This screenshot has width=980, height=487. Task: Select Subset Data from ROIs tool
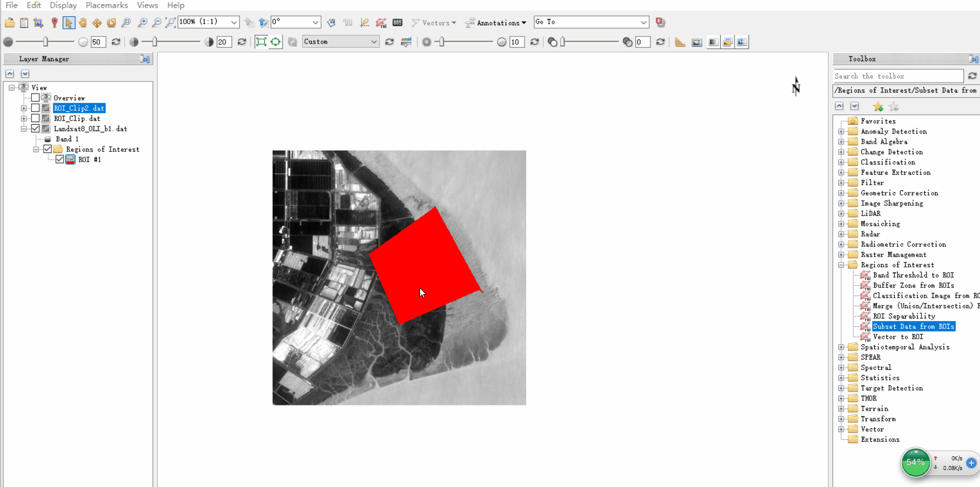913,326
